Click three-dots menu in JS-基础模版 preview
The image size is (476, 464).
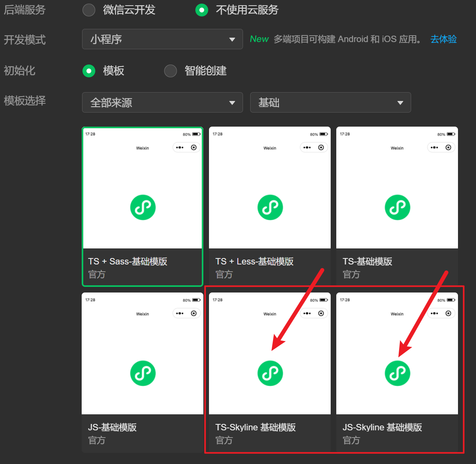[180, 314]
